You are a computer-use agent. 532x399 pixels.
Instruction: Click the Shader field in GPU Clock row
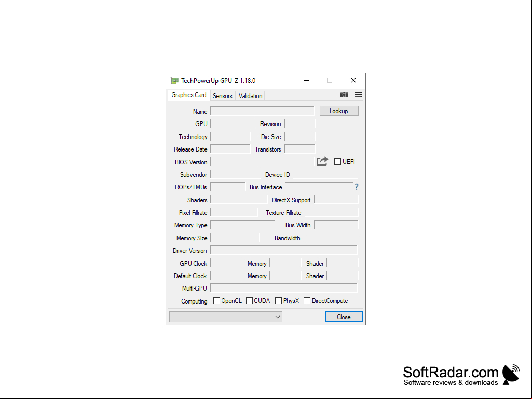343,263
